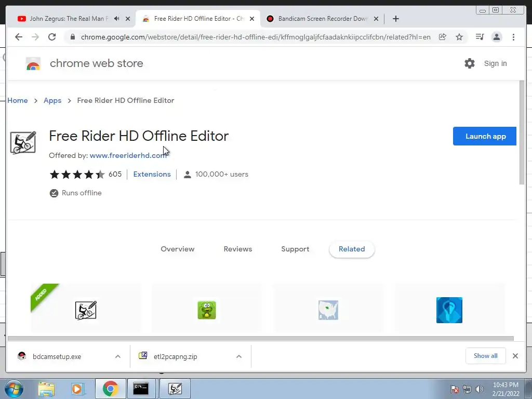Expand options for etl2pcapng.zip download
This screenshot has height=399, width=532.
(x=239, y=356)
